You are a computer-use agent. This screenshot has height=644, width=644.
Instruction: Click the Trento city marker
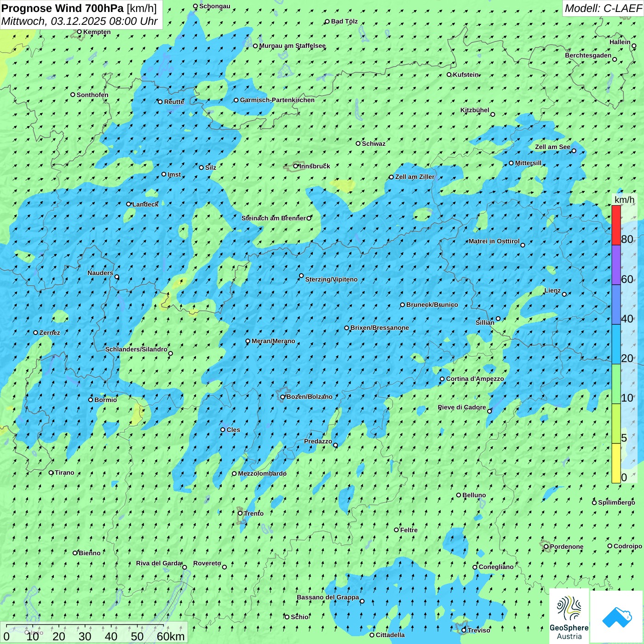pos(240,513)
